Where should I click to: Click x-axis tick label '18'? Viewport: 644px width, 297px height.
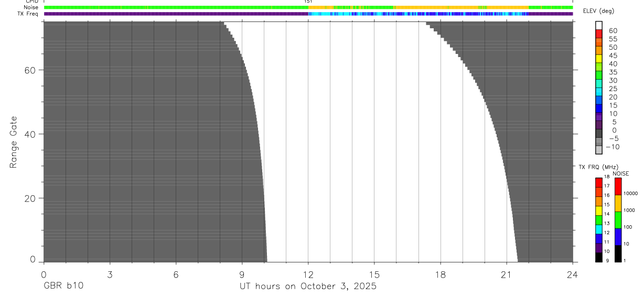click(441, 275)
